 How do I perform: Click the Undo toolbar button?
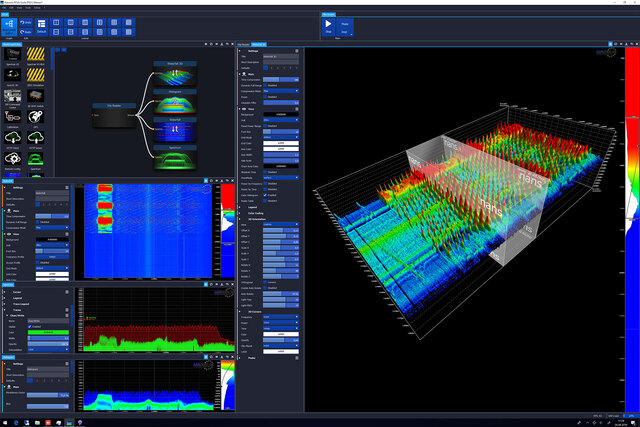click(26, 22)
